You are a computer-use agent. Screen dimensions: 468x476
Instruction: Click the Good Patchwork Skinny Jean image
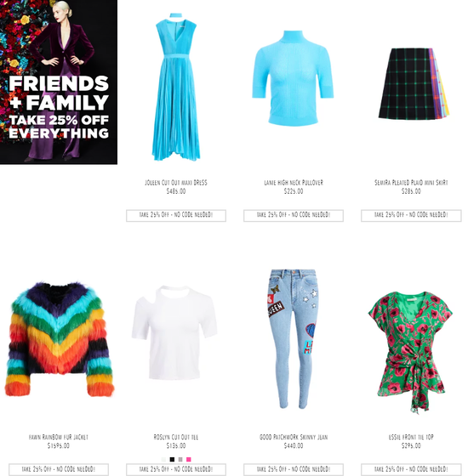pyautogui.click(x=293, y=339)
